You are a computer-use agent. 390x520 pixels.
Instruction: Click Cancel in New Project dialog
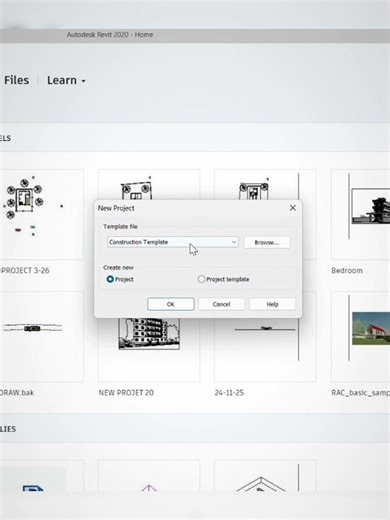(222, 304)
